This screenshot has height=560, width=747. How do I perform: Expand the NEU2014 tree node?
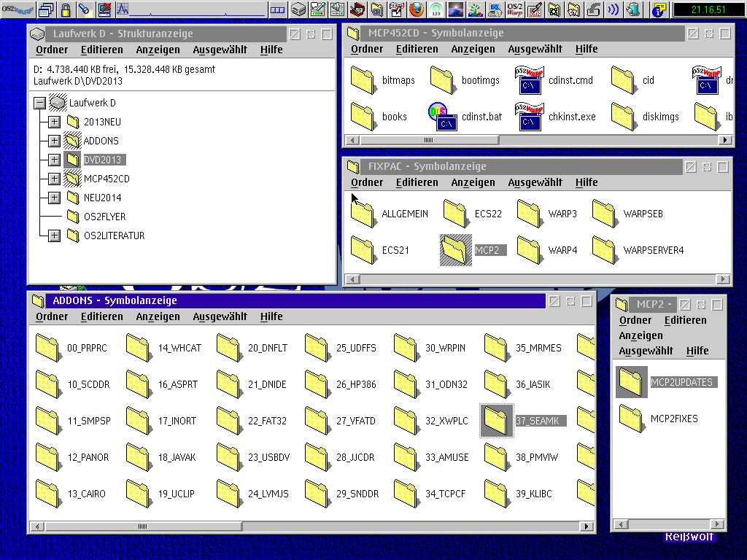(x=54, y=198)
